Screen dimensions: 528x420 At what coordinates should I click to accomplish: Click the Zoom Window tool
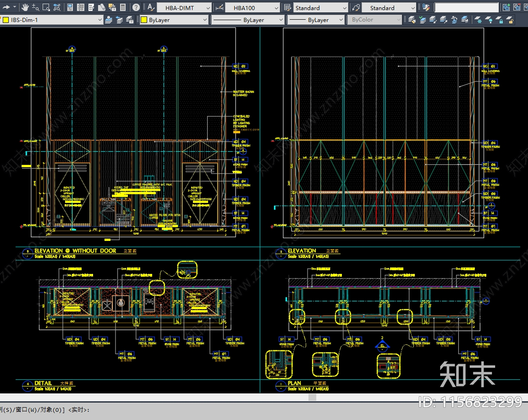pyautogui.click(x=46, y=7)
